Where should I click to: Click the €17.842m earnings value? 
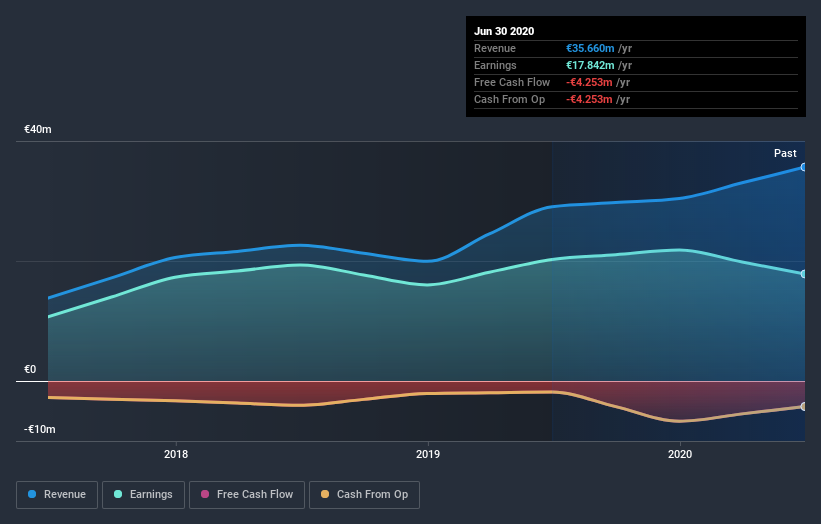point(590,65)
